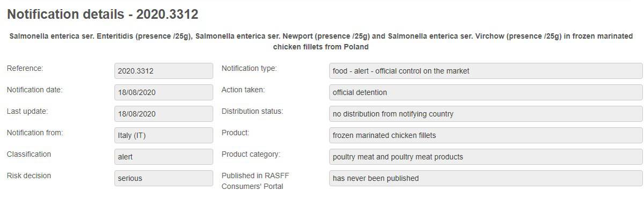The height and width of the screenshot is (197, 644).
Task: Click the Classification field showing alert
Action: click(164, 157)
